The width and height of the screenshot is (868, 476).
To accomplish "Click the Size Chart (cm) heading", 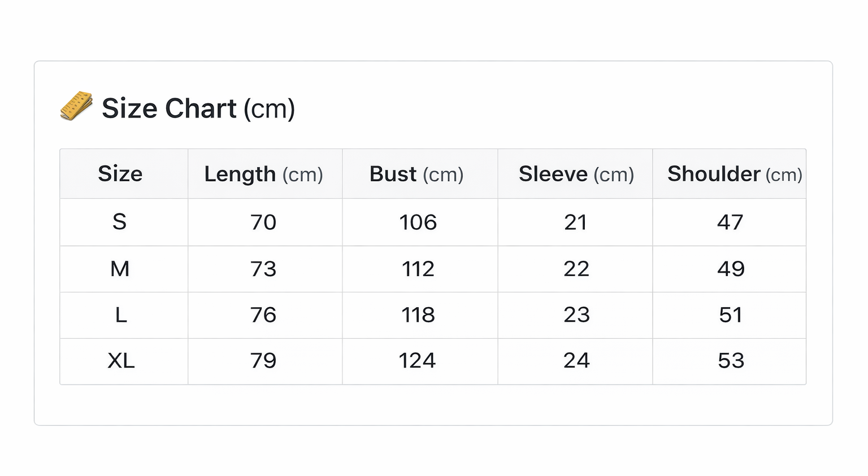I will pyautogui.click(x=198, y=108).
